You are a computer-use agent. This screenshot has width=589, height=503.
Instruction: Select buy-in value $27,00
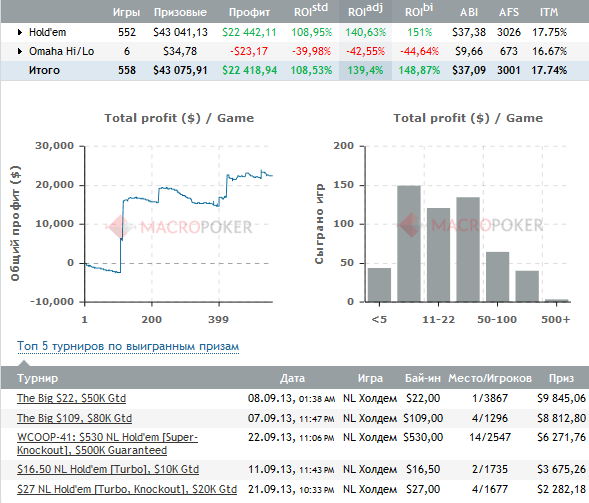click(x=423, y=489)
